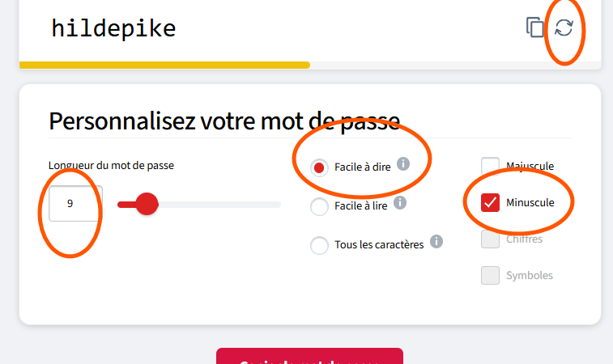
Task: Choose Tous les caractères radio option
Action: [319, 245]
